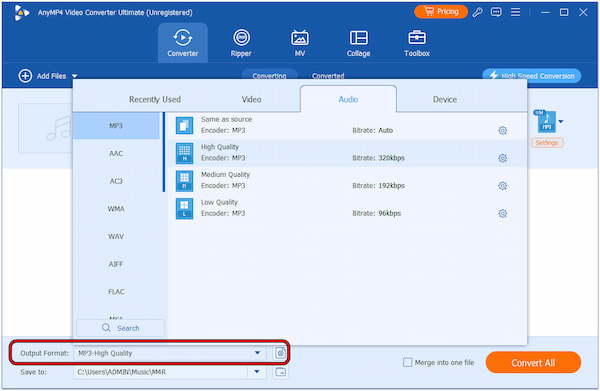Image resolution: width=600 pixels, height=391 pixels.
Task: Open the Ripper module
Action: pyautogui.click(x=241, y=43)
